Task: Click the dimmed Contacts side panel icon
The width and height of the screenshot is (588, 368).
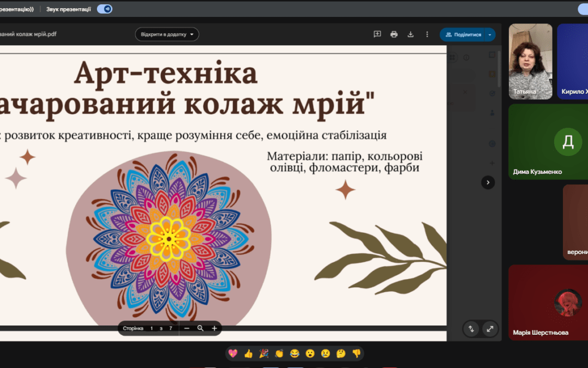Action: point(492,113)
